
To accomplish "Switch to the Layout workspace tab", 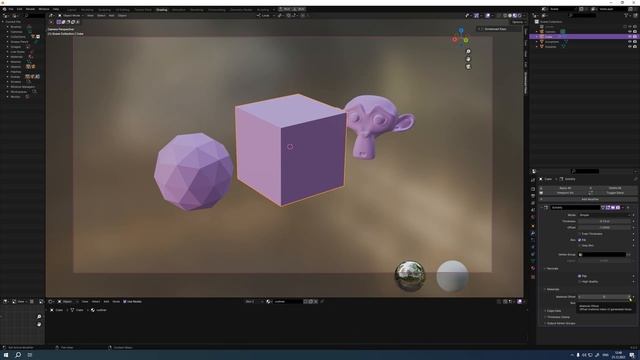I will 71,9.
